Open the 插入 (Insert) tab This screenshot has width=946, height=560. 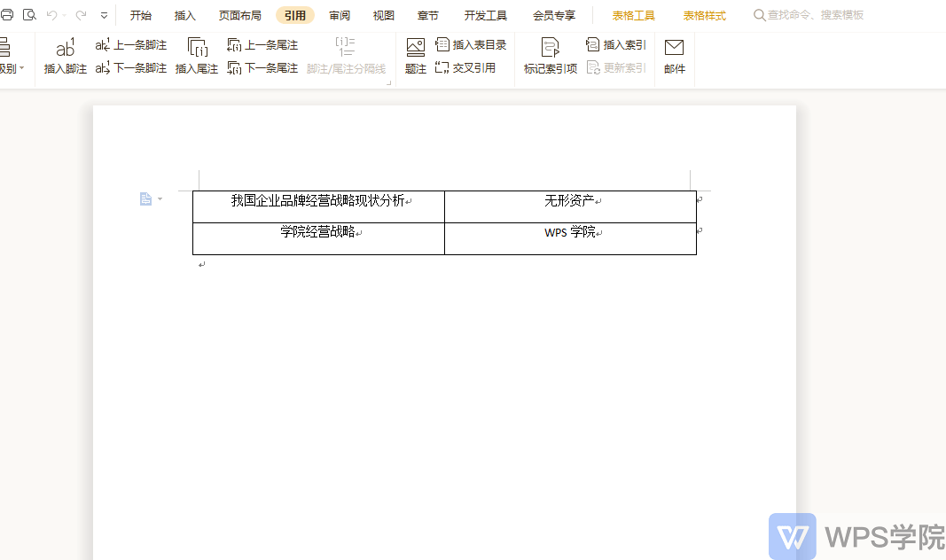pyautogui.click(x=184, y=15)
